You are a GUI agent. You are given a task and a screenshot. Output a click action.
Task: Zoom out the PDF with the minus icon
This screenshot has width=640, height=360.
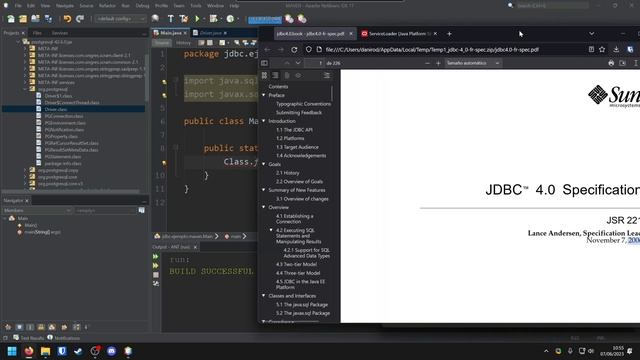coord(427,63)
